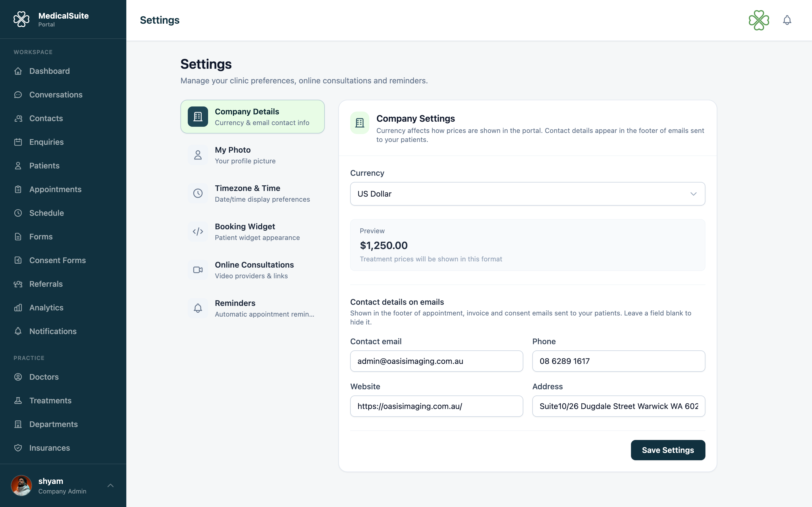This screenshot has height=507, width=812.
Task: Click the Analytics chart icon in the sidebar
Action: click(x=18, y=308)
